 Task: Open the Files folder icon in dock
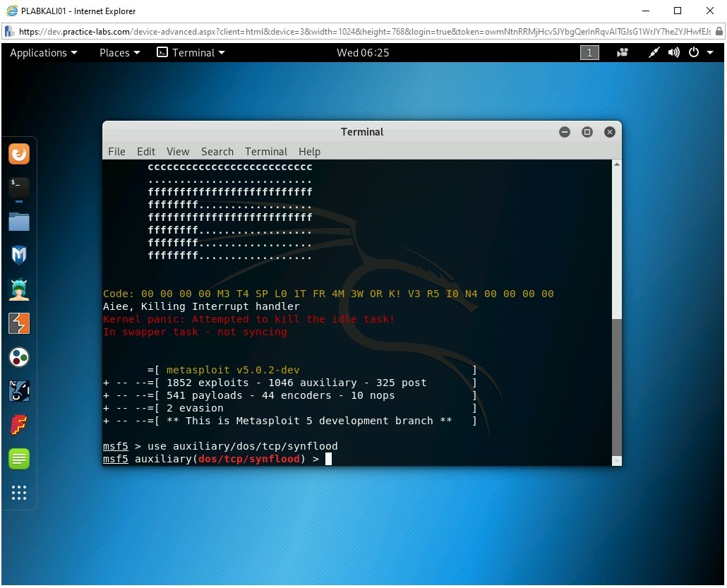(19, 222)
